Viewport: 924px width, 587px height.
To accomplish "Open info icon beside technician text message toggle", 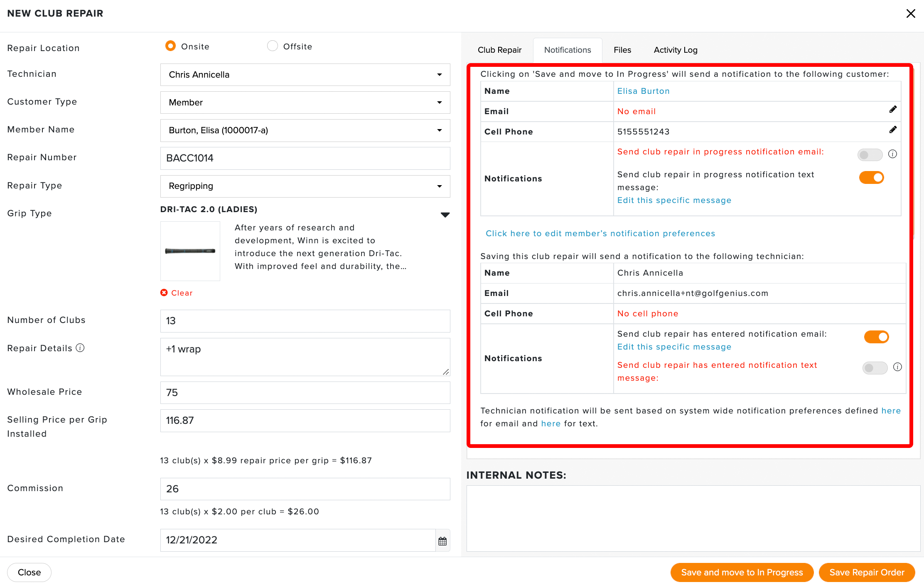I will click(897, 367).
